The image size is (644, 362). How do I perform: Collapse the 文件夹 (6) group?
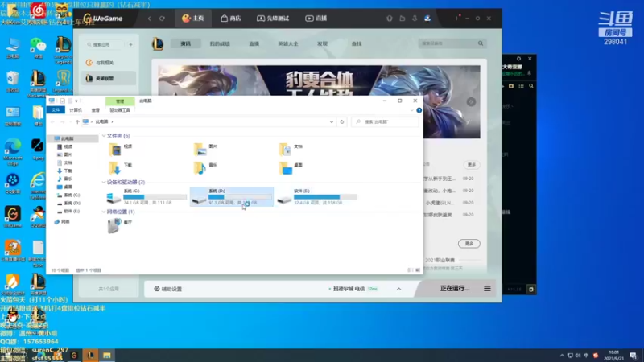pos(104,135)
